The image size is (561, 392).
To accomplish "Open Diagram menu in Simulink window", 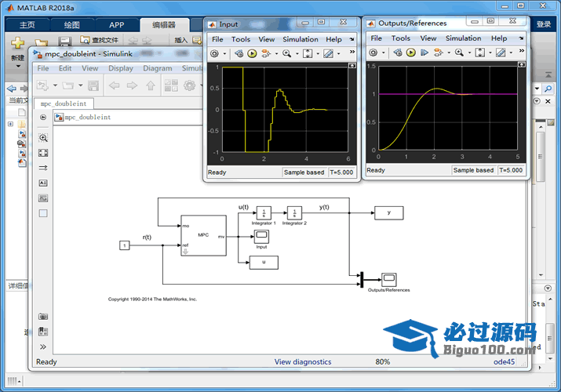I will click(158, 68).
